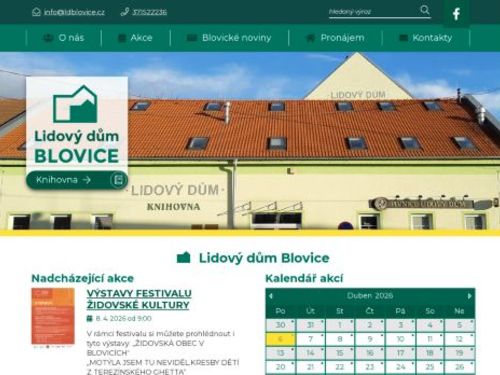This screenshot has width=500, height=375.
Task: Click the O nás menu icon
Action: [48, 38]
